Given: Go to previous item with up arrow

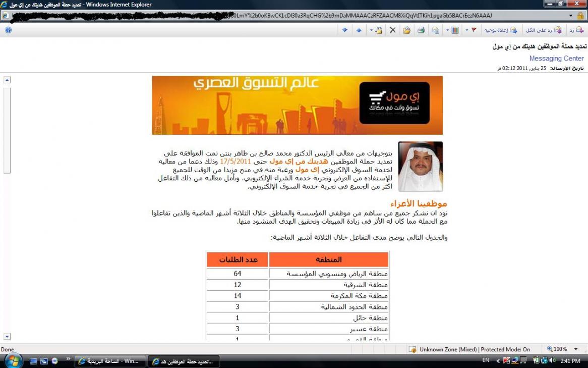Looking at the screenshot, I should [x=359, y=30].
